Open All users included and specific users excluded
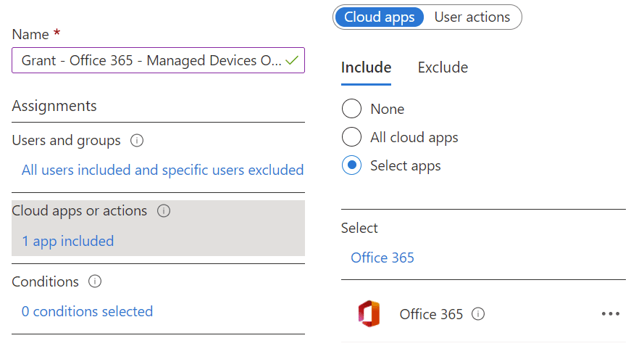Screen dimensions: 644x354 coord(163,170)
